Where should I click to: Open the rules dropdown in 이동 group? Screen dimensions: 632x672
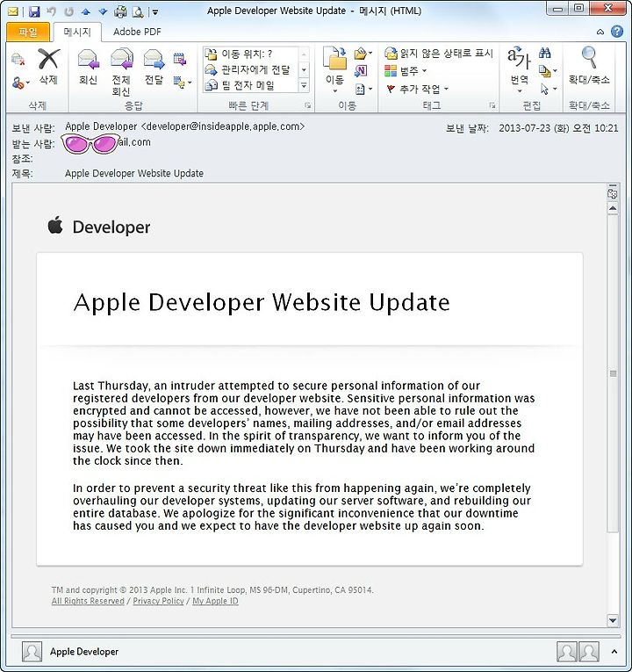(363, 54)
